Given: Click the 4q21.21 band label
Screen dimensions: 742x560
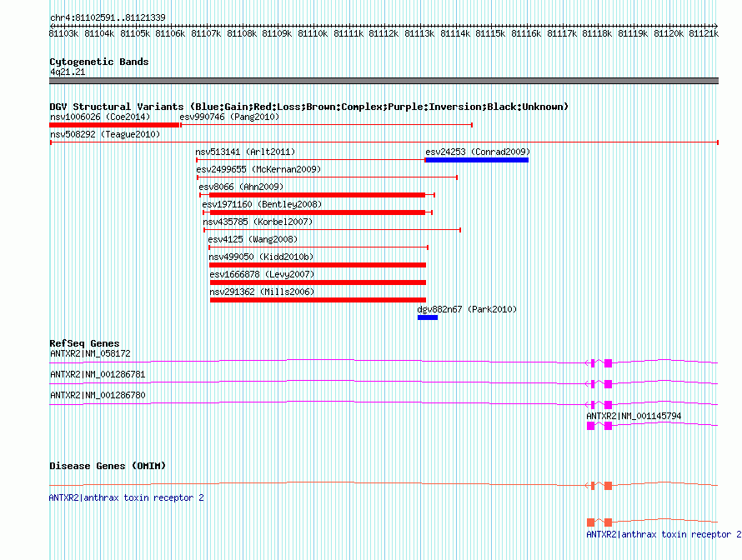Looking at the screenshot, I should click(x=68, y=72).
